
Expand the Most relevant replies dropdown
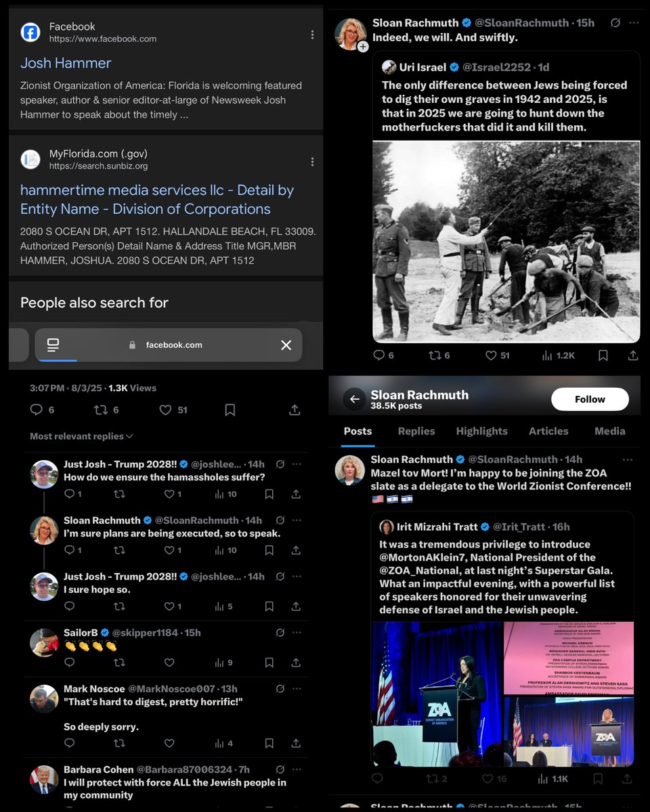[81, 436]
